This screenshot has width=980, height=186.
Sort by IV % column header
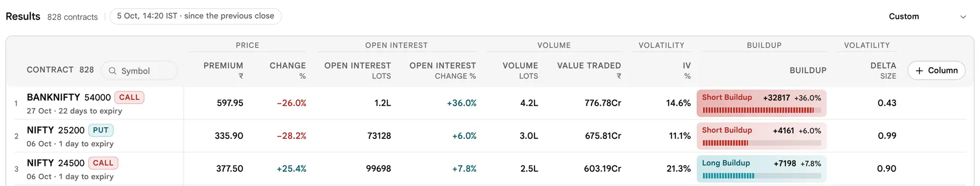coord(686,70)
